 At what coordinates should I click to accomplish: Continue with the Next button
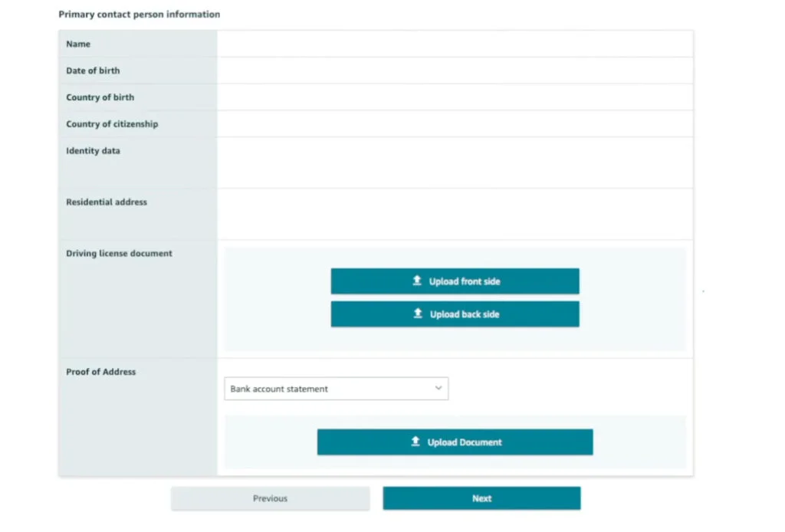tap(481, 498)
